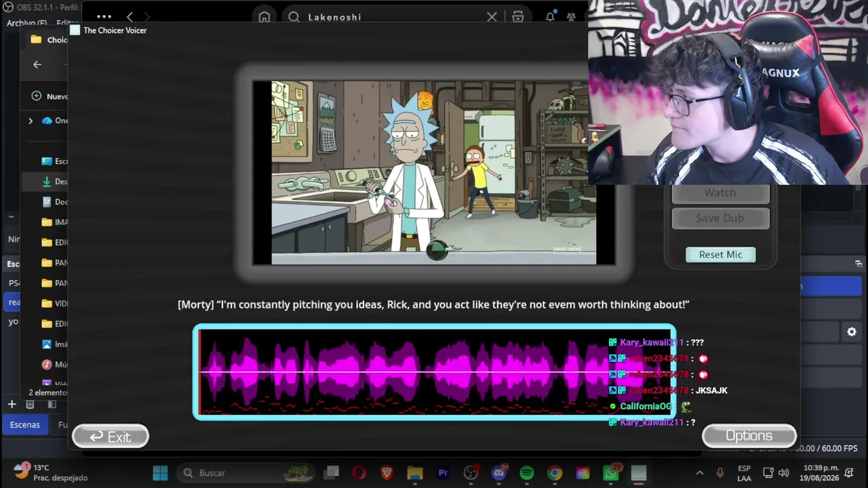
Task: Click the red playhead marker at waveform start
Action: click(200, 372)
